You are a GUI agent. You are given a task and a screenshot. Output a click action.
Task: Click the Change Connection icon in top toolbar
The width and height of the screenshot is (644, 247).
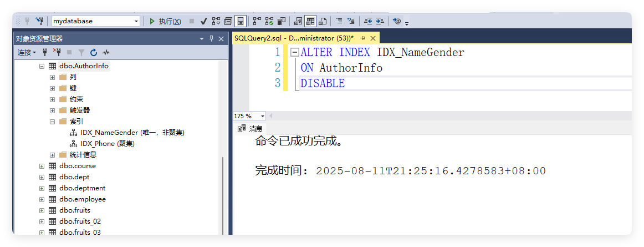[39, 21]
